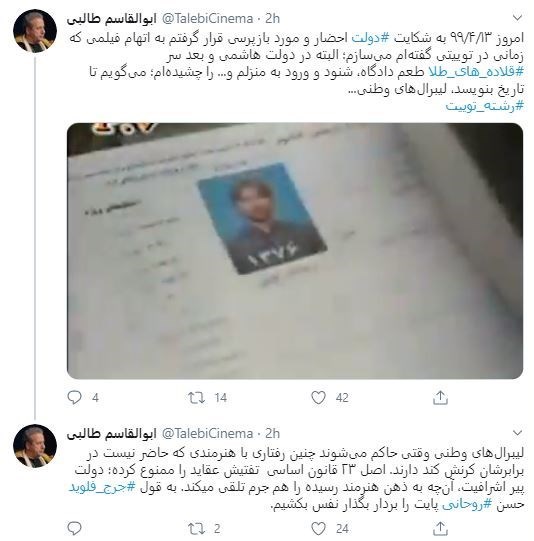Viewport: 534px width, 541px height.
Task: Retweet the second tweet with 2 retweets
Action: 196,528
